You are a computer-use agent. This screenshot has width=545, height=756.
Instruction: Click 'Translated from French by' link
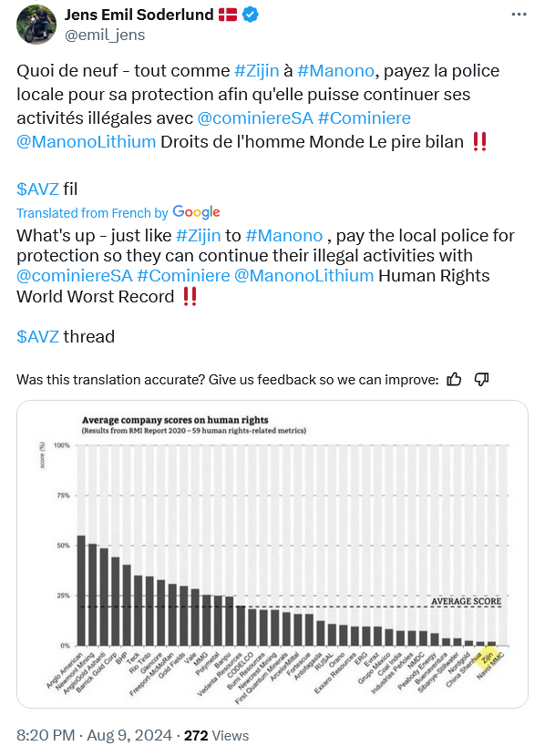92,213
